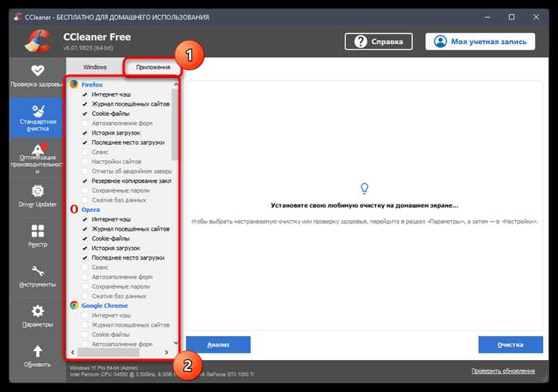Switch to the Windows tab
Screen dimensions: 558x392
pos(94,67)
